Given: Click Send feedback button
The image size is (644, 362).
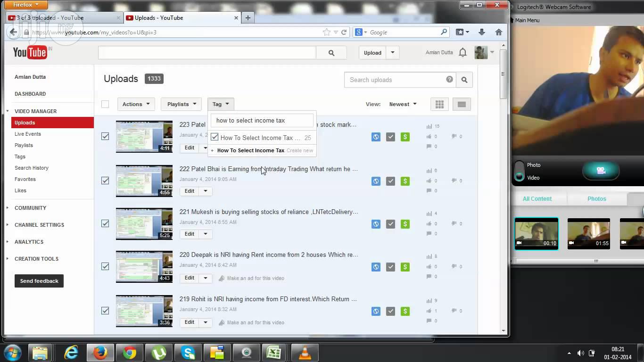Looking at the screenshot, I should coord(39,281).
